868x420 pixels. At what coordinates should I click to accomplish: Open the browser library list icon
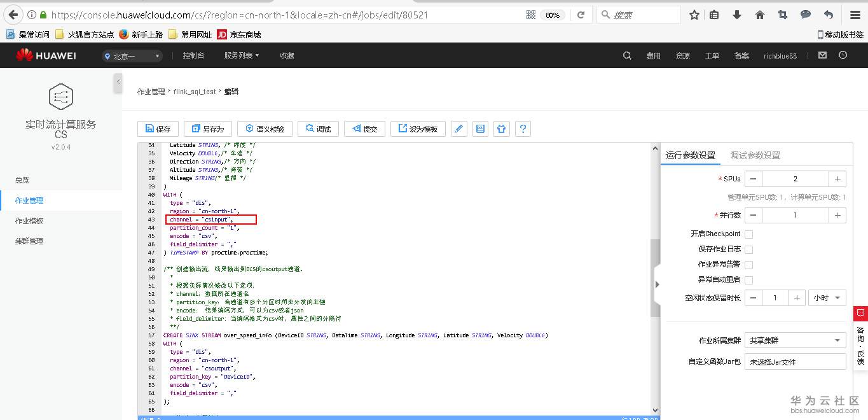pyautogui.click(x=714, y=15)
